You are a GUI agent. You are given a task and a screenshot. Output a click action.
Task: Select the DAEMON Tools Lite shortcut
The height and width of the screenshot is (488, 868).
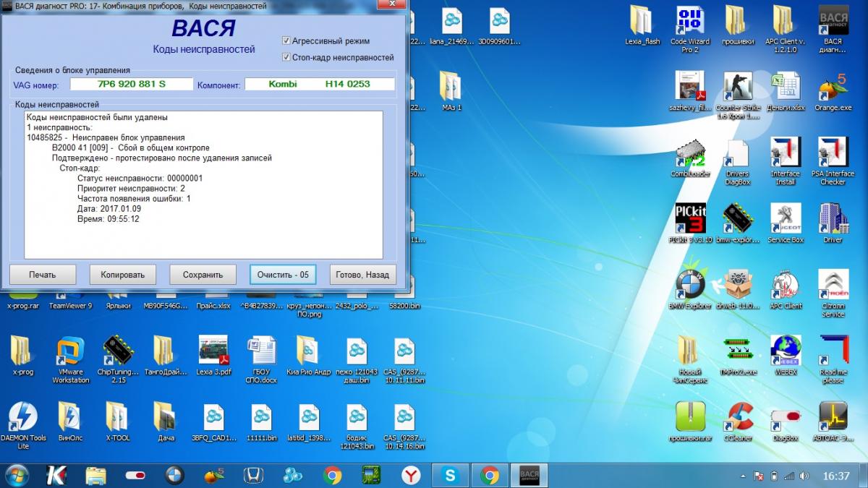tap(22, 425)
